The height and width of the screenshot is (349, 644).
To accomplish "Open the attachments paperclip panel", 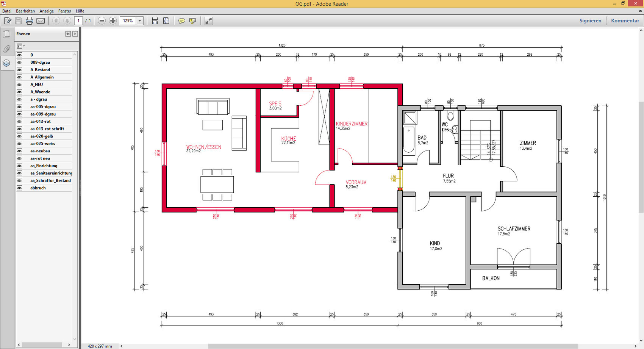I will tap(6, 49).
